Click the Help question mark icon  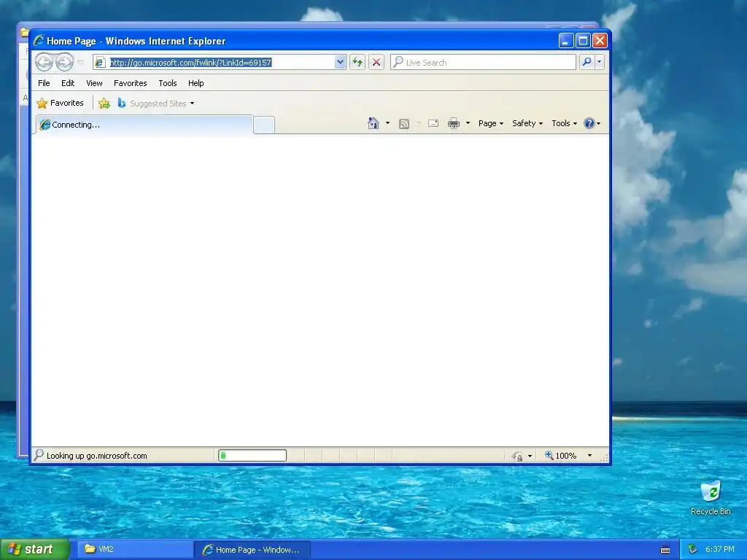589,123
